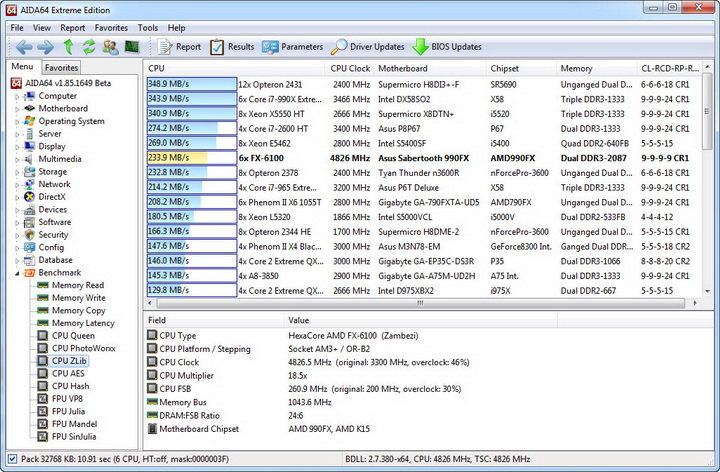
Task: Open the File menu
Action: tap(17, 28)
